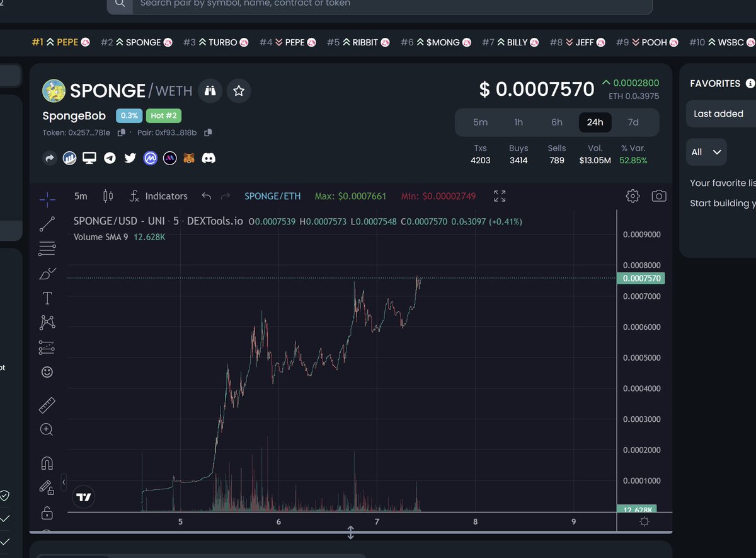Open the candlestick chart style selector
Viewport: 756px width, 558px height.
pyautogui.click(x=108, y=196)
